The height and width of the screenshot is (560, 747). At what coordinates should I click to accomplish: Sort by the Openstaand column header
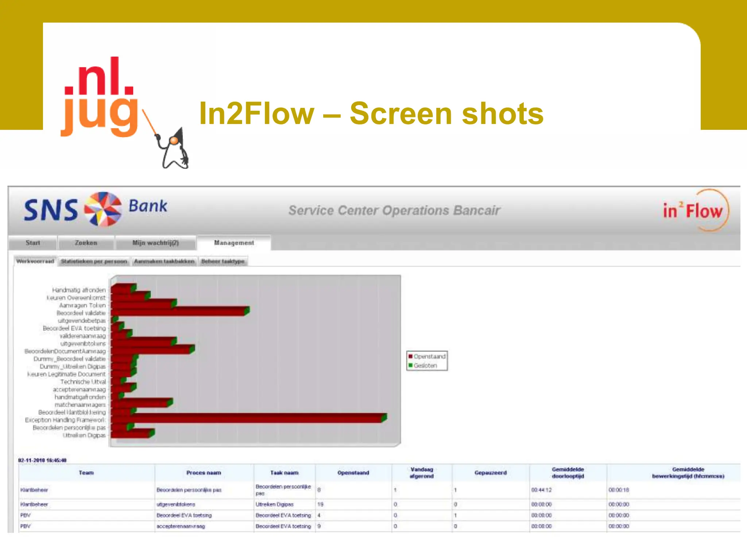point(353,473)
